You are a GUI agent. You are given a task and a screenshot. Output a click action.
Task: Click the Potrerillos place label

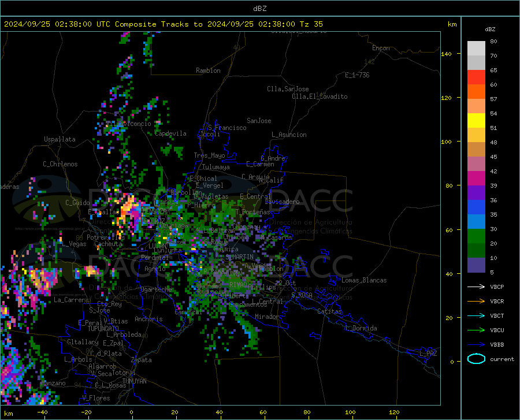pyautogui.click(x=106, y=237)
